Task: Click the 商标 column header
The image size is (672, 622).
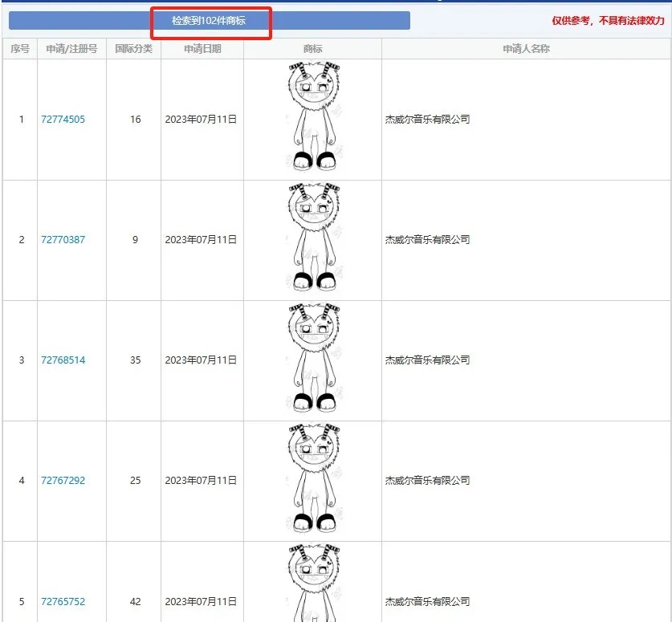Action: [312, 49]
